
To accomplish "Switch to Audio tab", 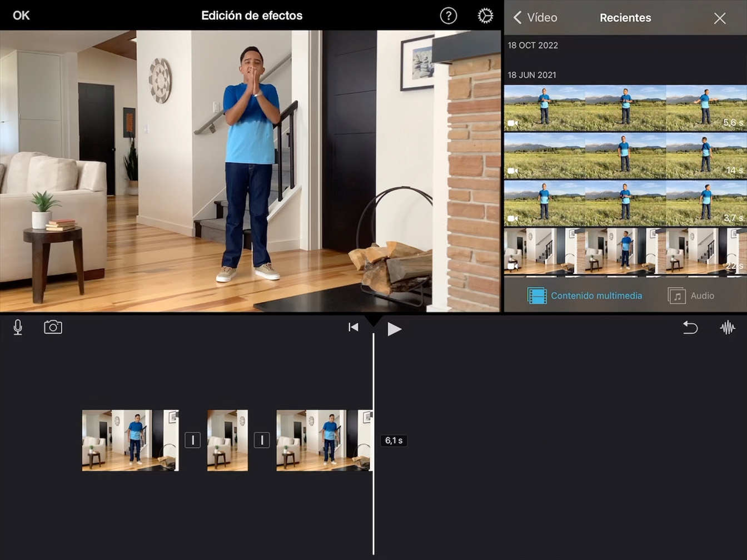I will 691,296.
